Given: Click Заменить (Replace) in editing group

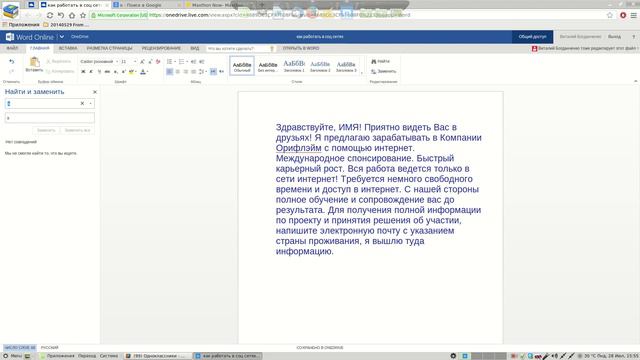Looking at the screenshot, I should point(384,71).
